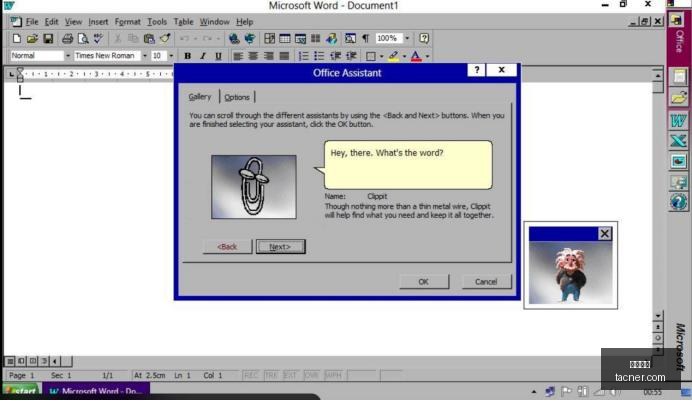Apply the red Font Color
Screen dimensions: 692x401
416,56
